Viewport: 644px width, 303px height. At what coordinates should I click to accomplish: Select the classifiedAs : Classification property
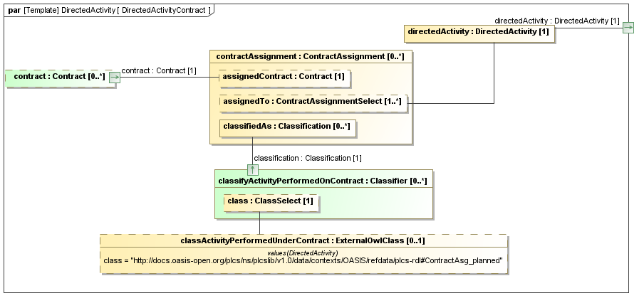[x=288, y=127]
